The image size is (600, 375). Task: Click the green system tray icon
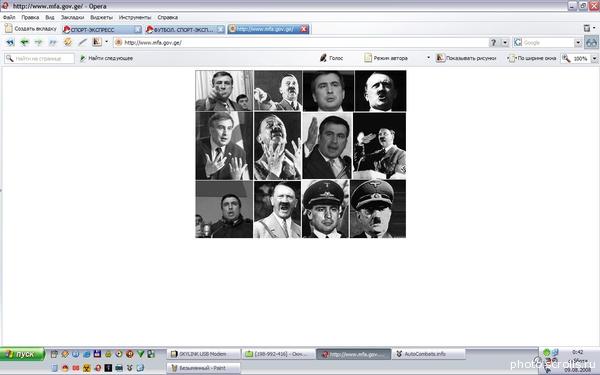tap(546, 352)
